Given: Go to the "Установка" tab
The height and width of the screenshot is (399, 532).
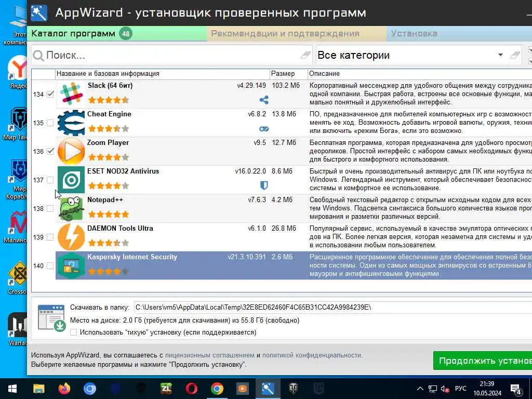Looking at the screenshot, I should point(459,34).
